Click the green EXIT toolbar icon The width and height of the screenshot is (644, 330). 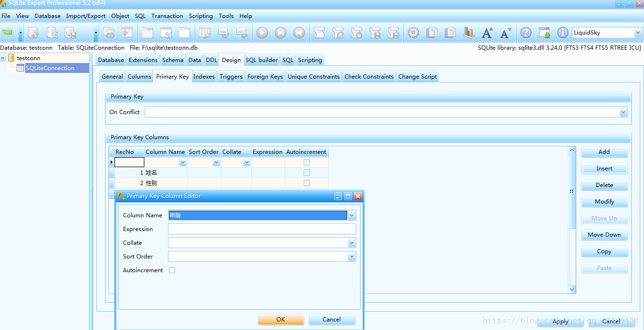(x=8, y=33)
